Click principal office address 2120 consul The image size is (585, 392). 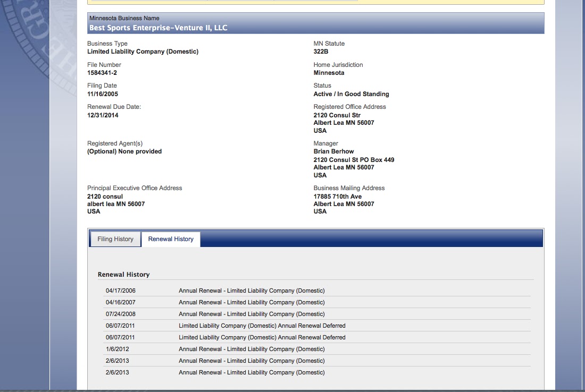click(105, 197)
